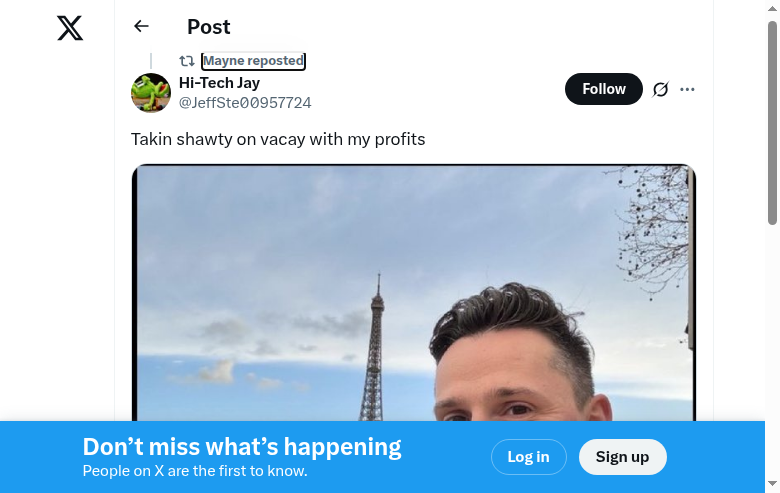Viewport: 780px width, 493px height.
Task: Click the 'Takin shawty on vacay' post text
Action: tap(278, 139)
